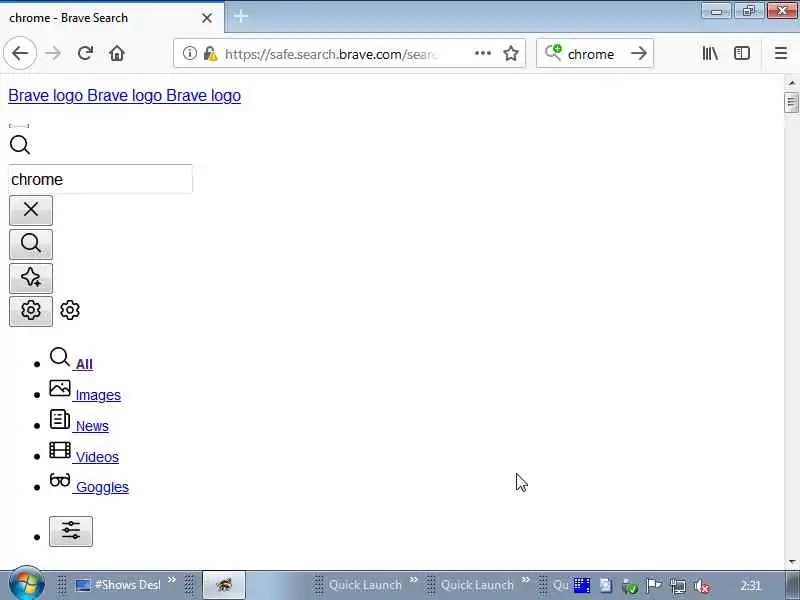Expand the #Shows Desktop toolbar chevron

[x=172, y=580]
